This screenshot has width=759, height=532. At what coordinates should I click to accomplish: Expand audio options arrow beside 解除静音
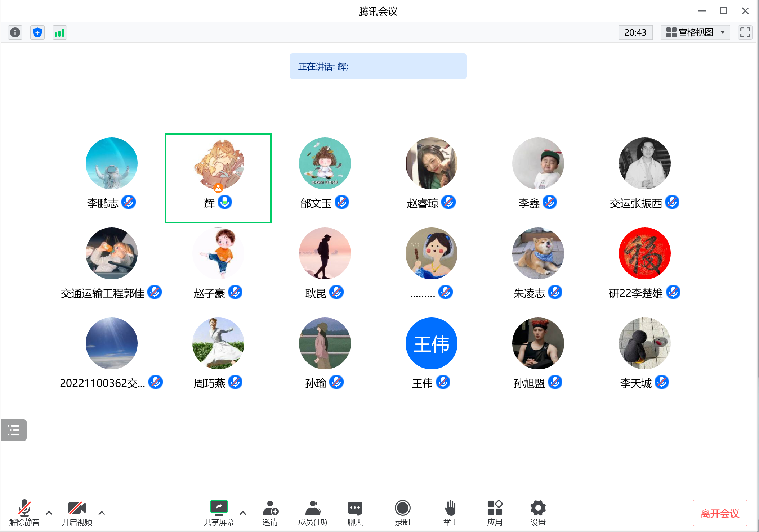(x=49, y=513)
